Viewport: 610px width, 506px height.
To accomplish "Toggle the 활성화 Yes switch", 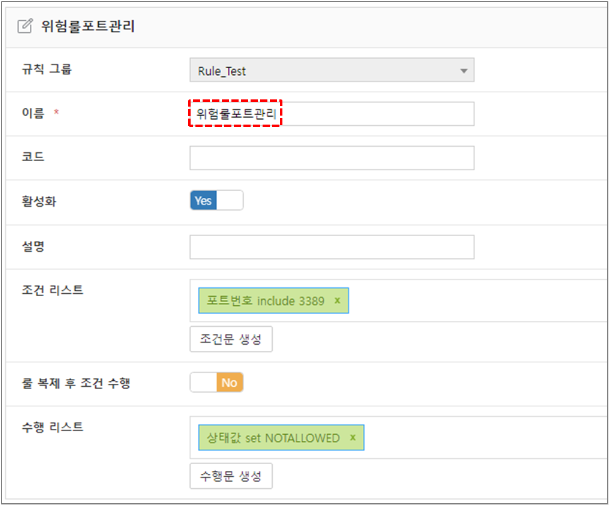I will [x=217, y=200].
